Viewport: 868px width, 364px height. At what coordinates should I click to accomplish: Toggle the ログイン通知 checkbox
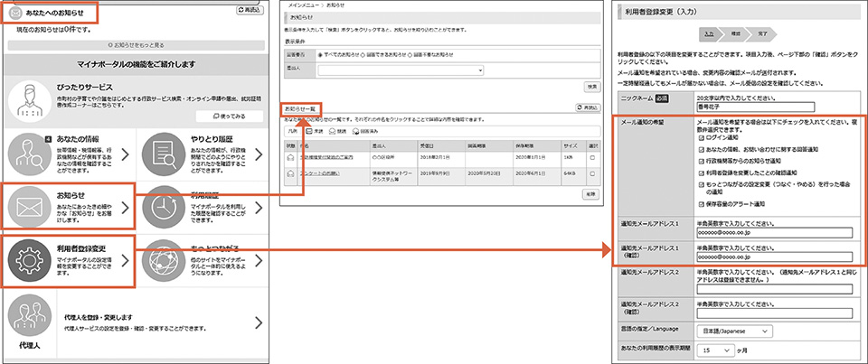(702, 137)
